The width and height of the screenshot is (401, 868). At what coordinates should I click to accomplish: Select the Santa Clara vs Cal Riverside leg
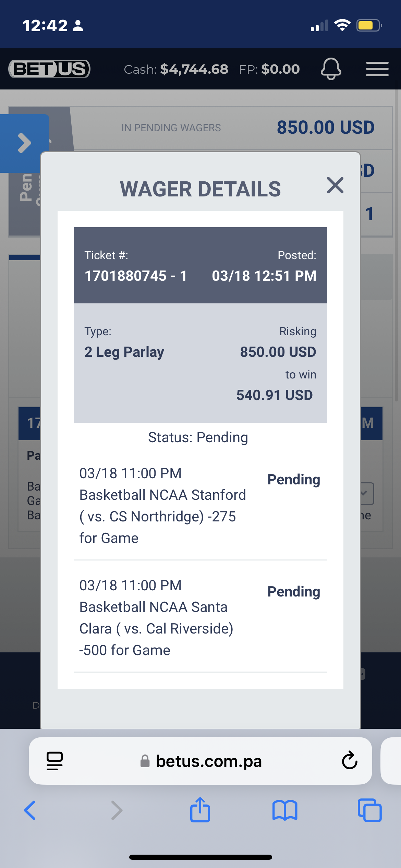point(200,618)
